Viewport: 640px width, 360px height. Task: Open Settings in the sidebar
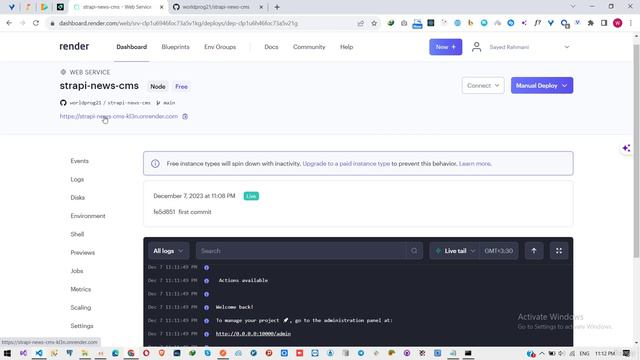[x=82, y=326]
